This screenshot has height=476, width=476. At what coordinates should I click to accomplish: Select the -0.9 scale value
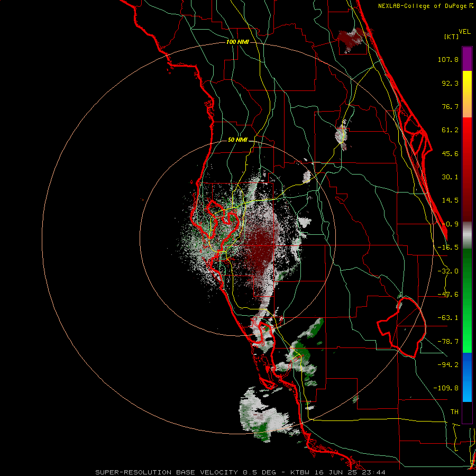pyautogui.click(x=450, y=224)
